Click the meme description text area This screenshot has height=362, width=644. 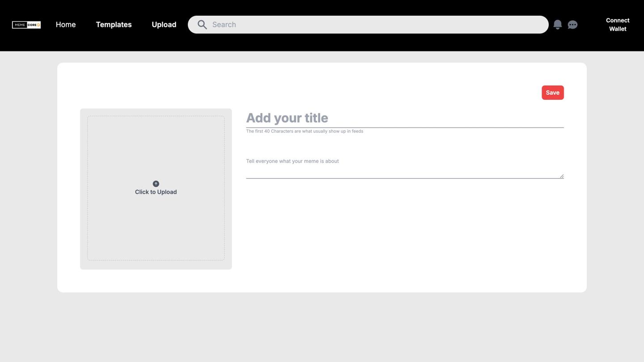pos(405,167)
